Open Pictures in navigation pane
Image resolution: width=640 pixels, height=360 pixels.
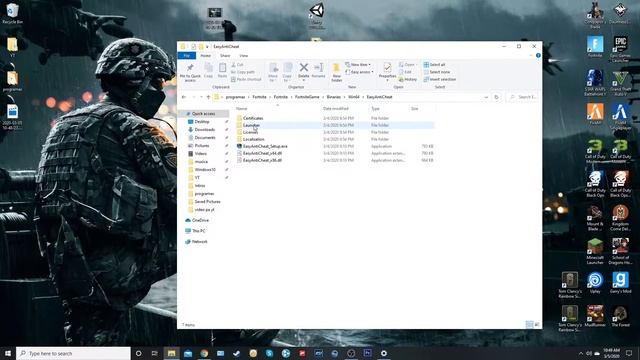202,146
